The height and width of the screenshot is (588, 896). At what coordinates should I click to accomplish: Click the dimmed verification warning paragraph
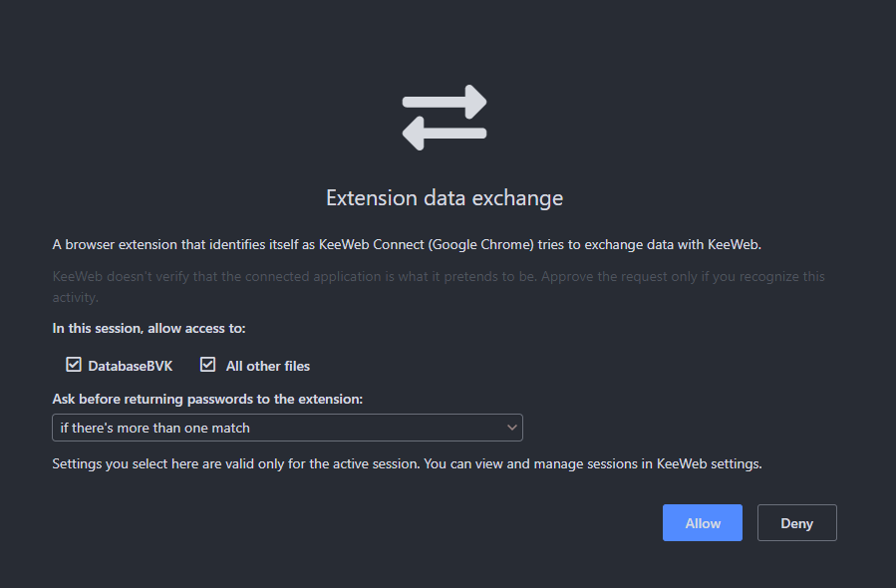(439, 286)
